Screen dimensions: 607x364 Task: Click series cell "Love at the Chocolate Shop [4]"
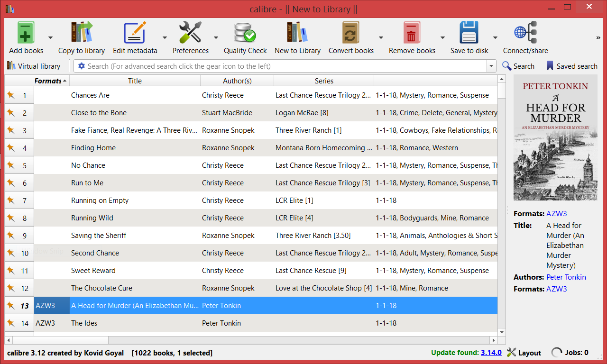coord(324,288)
